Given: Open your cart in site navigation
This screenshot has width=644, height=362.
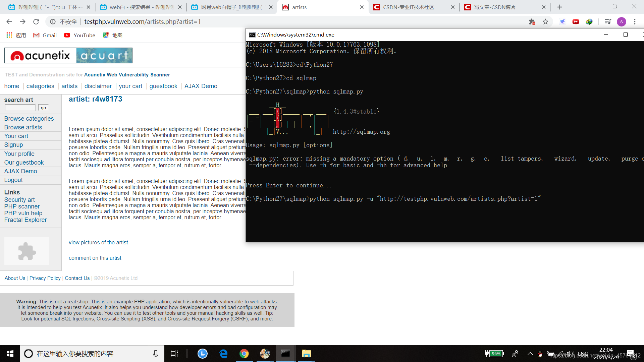Looking at the screenshot, I should pyautogui.click(x=130, y=86).
